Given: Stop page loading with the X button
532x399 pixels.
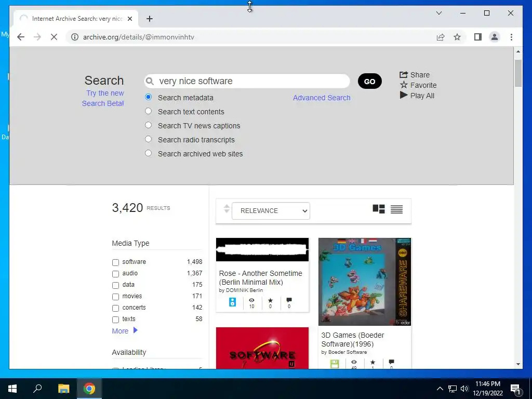Looking at the screenshot, I should click(54, 37).
